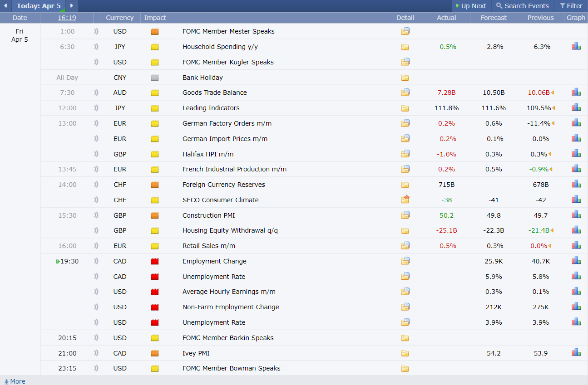Click the Up Next button
This screenshot has width=588, height=385.
[x=471, y=6]
